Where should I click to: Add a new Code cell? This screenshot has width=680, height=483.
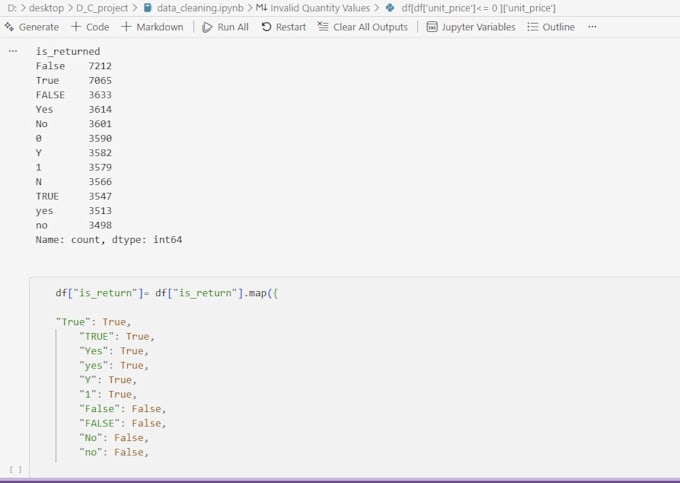coord(90,27)
